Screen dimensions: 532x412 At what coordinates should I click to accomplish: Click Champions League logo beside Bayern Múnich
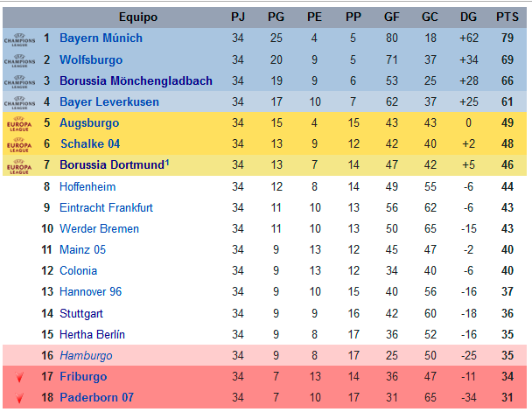[19, 40]
